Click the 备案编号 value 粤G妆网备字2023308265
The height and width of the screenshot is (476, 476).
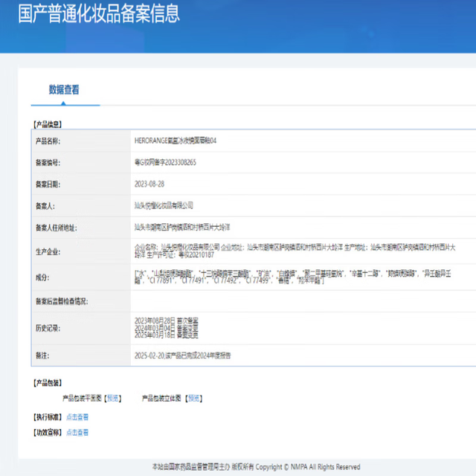pyautogui.click(x=165, y=162)
